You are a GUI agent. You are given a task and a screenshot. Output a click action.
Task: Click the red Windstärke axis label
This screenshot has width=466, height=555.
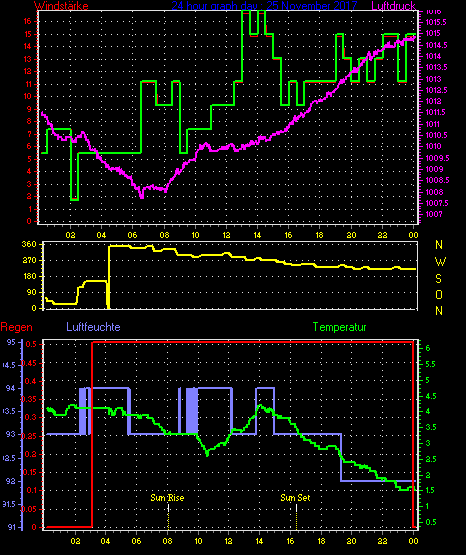point(61,5)
